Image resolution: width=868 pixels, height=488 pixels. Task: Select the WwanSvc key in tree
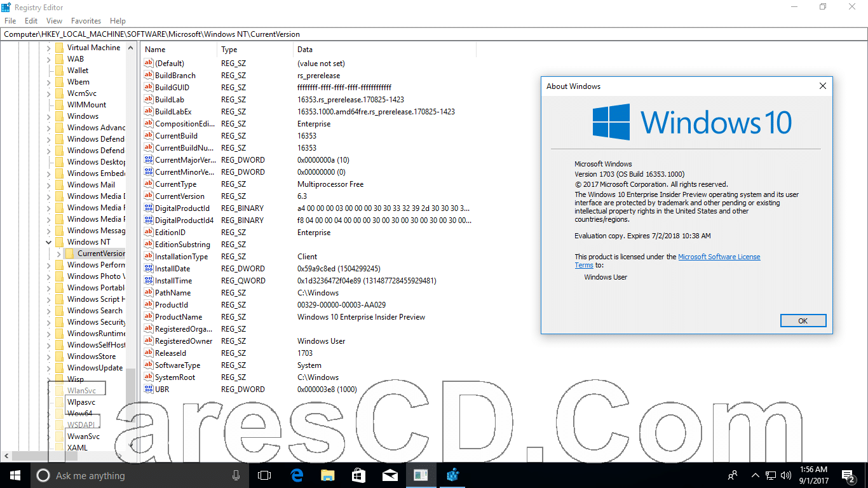pyautogui.click(x=83, y=436)
